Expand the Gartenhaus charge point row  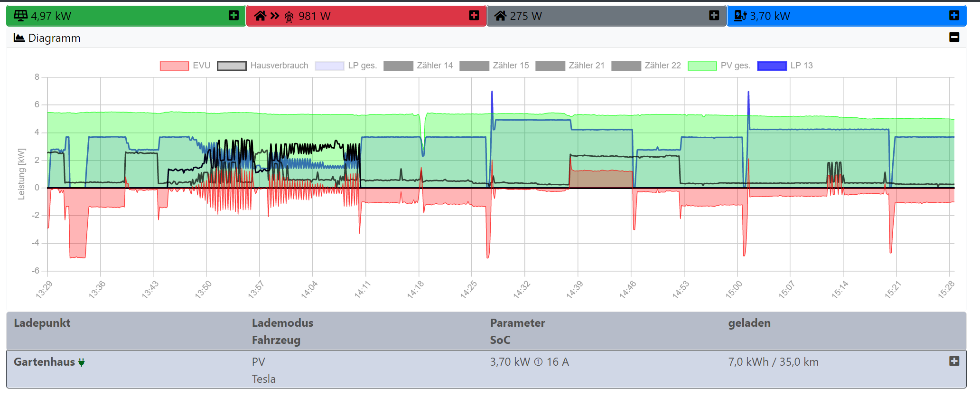954,361
